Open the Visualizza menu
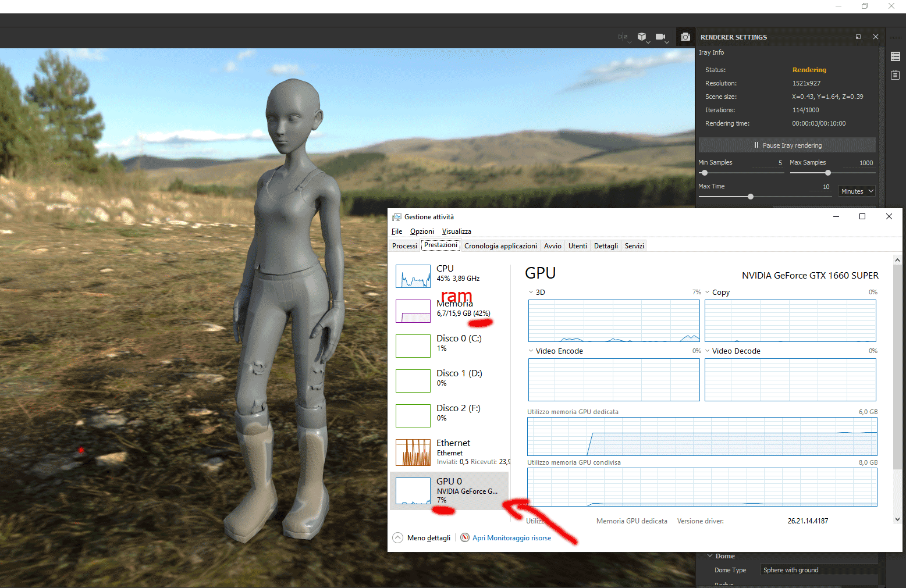The image size is (906, 588). tap(457, 231)
